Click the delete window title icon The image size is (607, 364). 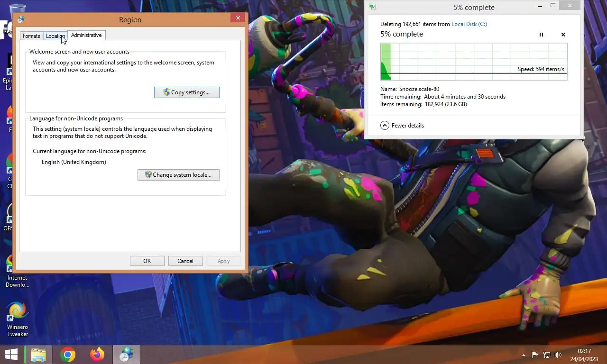pos(373,7)
